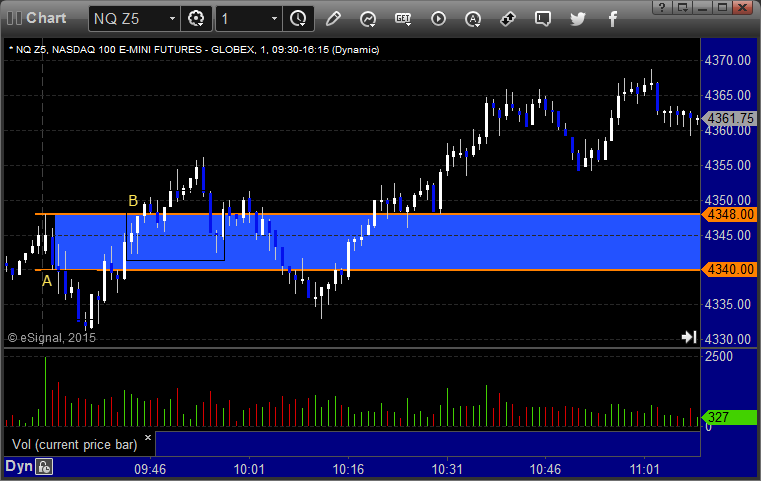Click the pop-out window button in title bar
Screen dimensions: 761x481
click(683, 7)
